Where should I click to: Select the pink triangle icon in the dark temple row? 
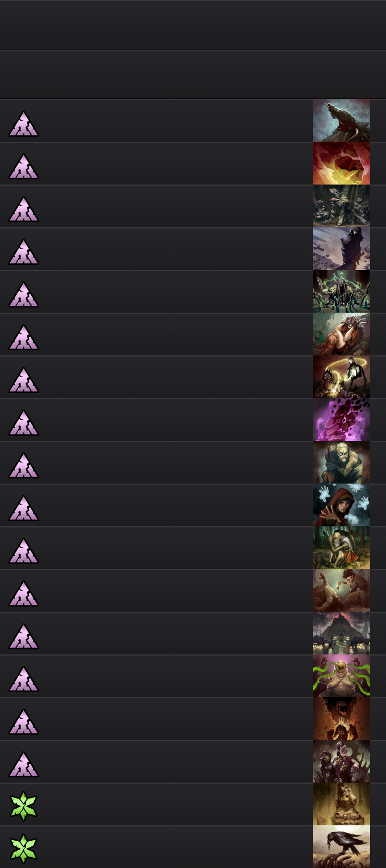pos(23,636)
